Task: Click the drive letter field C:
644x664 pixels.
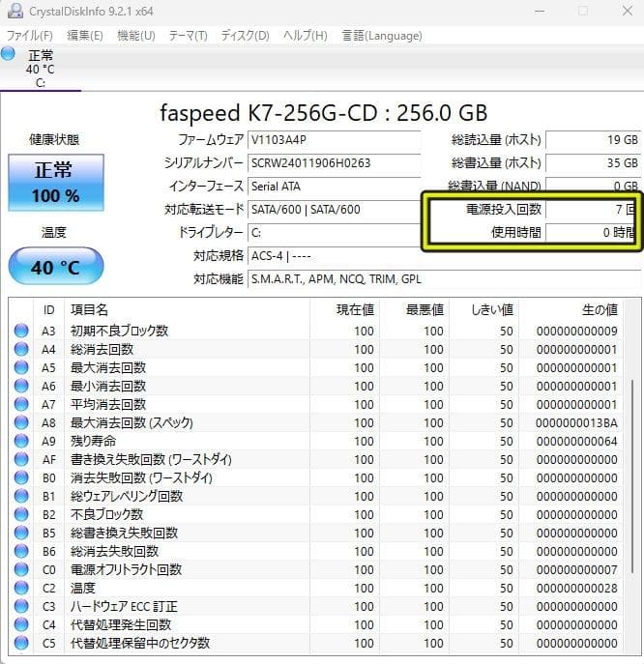Action: tap(335, 233)
